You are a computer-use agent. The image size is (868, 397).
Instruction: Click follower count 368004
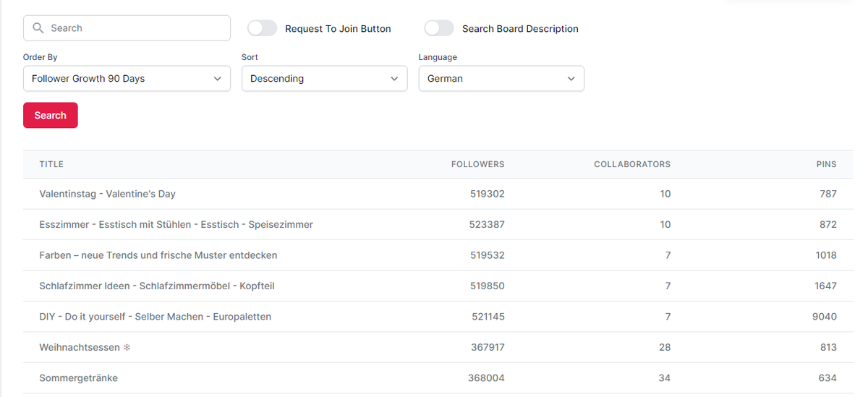[487, 378]
